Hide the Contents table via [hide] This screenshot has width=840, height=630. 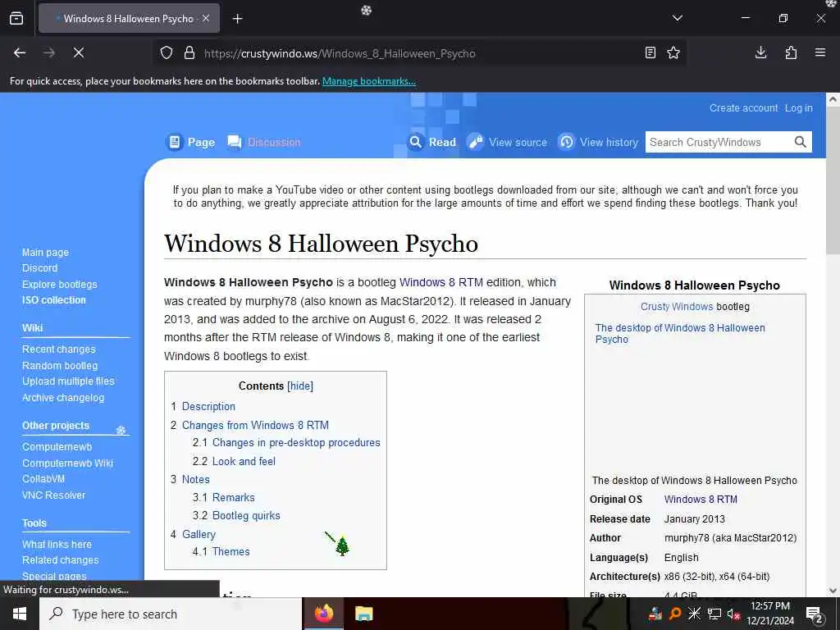[x=300, y=386]
